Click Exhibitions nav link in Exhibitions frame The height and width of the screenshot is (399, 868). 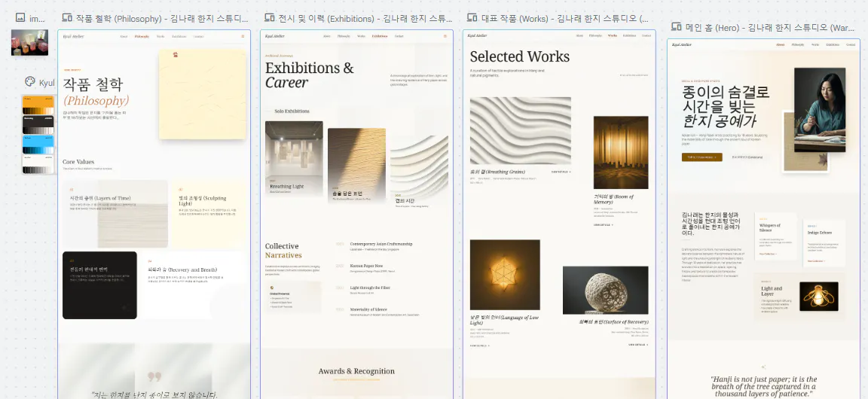click(x=380, y=37)
